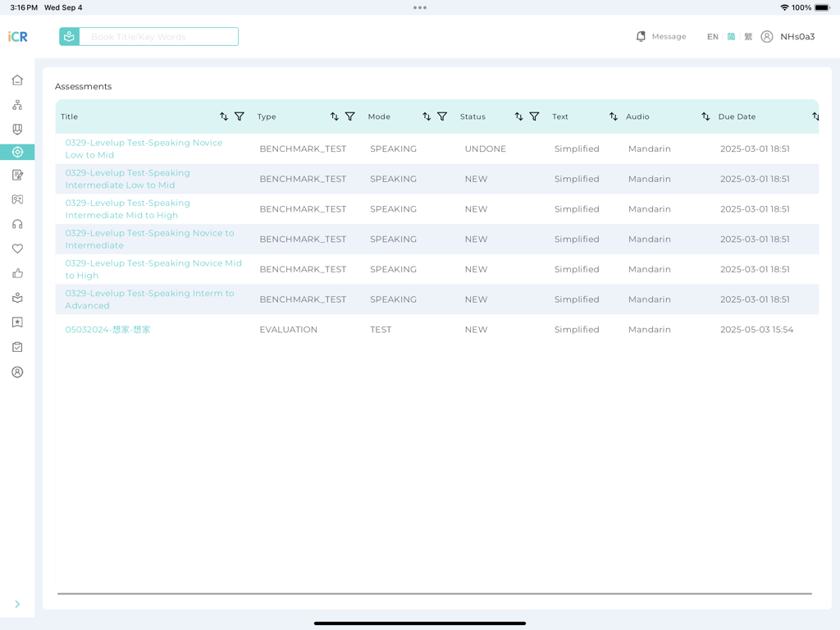
Task: Click the Message bell icon
Action: [641, 36]
